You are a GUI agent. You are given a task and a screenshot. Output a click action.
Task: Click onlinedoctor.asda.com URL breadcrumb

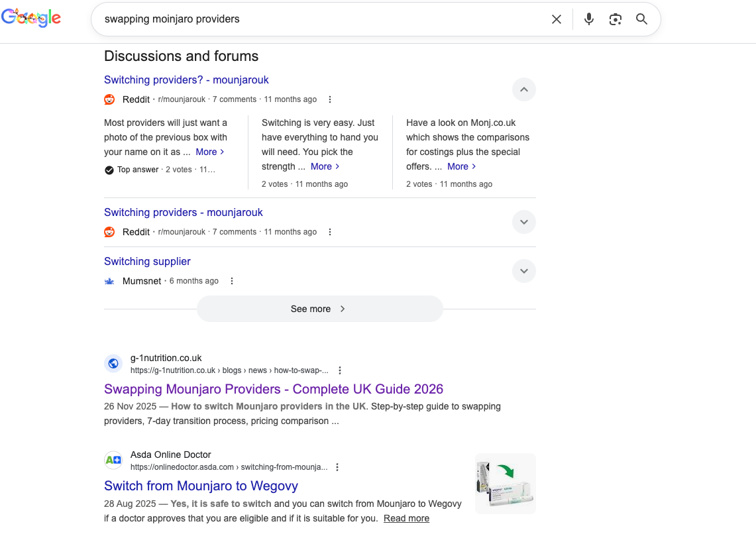point(229,467)
